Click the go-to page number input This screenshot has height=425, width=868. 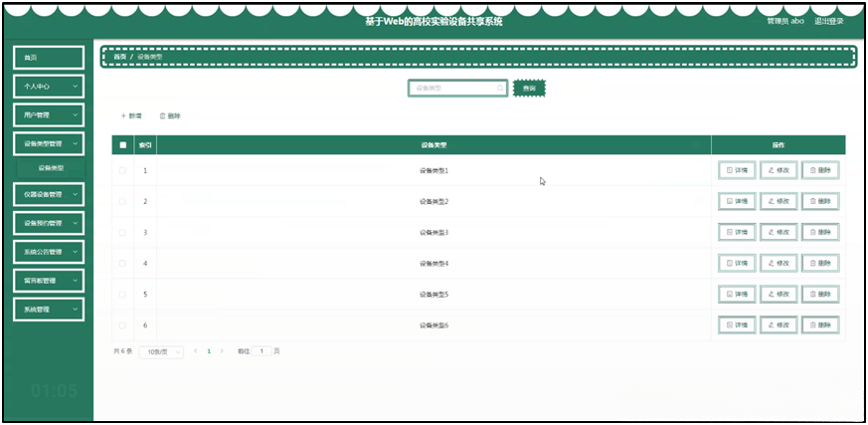pyautogui.click(x=261, y=351)
